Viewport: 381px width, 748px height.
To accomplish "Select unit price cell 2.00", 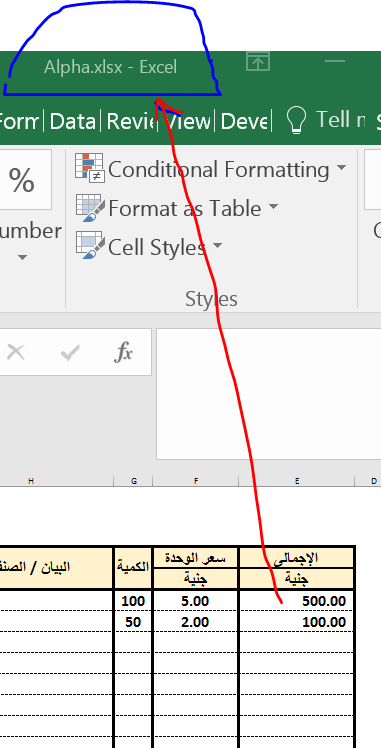I will (196, 622).
